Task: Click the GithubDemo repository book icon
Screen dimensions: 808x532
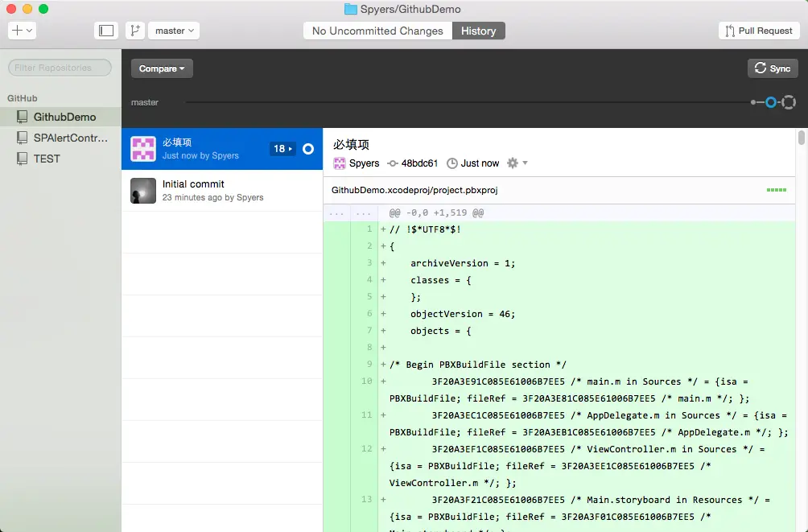Action: click(x=23, y=117)
